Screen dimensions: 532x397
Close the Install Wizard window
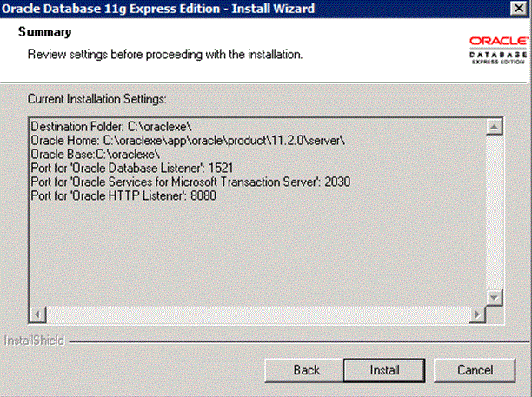[519, 8]
